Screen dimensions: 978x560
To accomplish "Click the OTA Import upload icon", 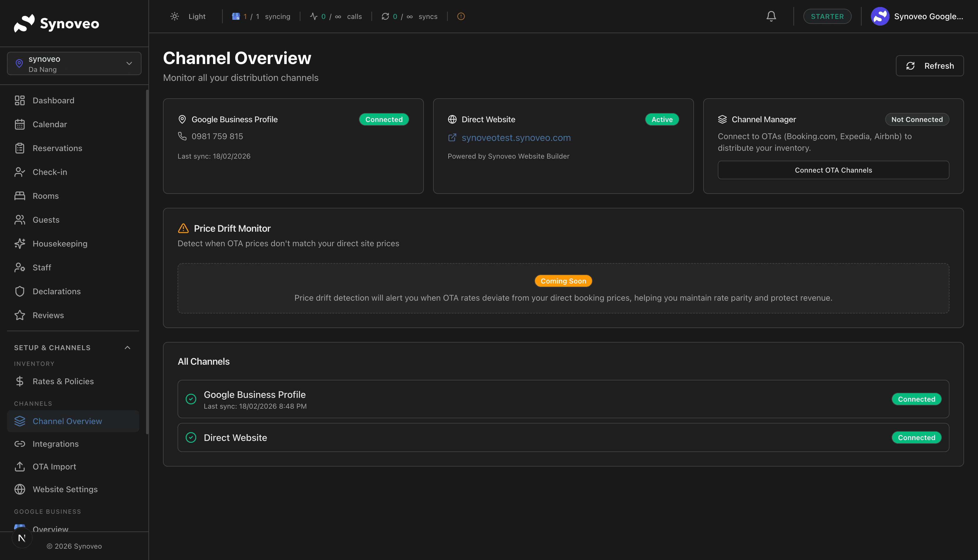I will [x=20, y=466].
